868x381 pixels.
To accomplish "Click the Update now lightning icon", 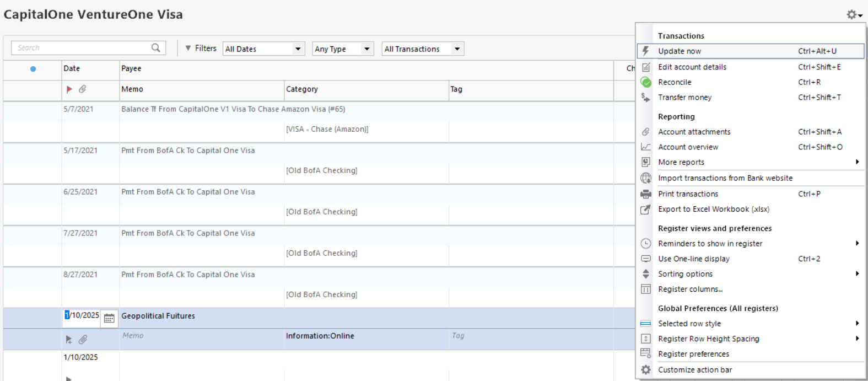I will [645, 51].
